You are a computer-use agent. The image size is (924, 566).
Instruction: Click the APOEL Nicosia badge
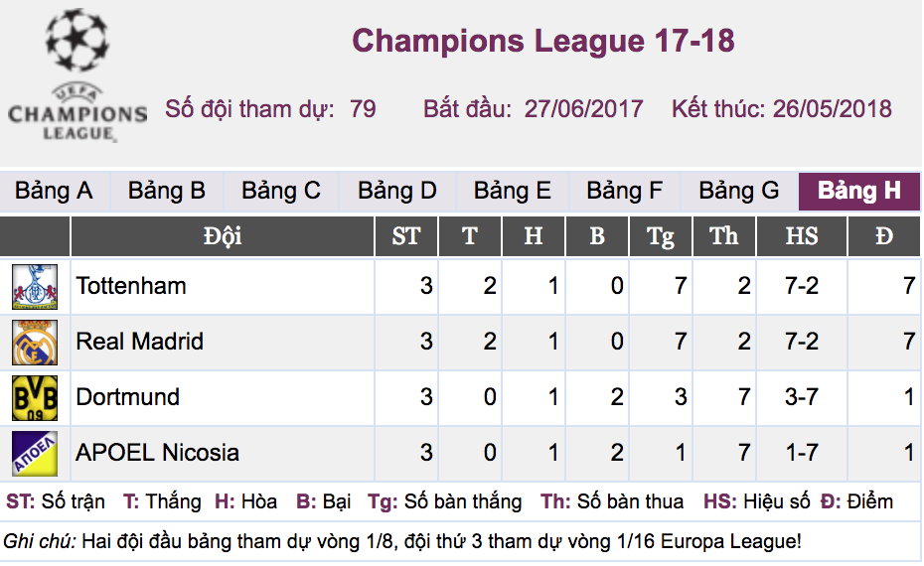(35, 453)
